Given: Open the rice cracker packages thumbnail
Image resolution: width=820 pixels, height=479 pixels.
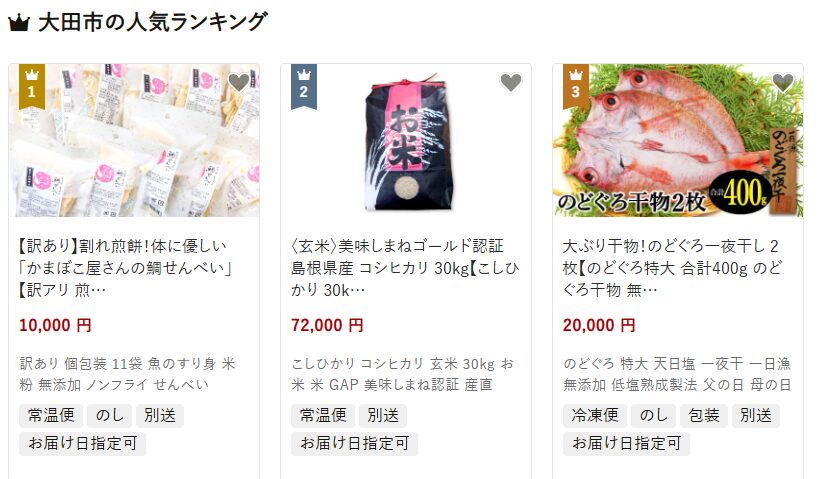Looking at the screenshot, I should click(x=134, y=140).
